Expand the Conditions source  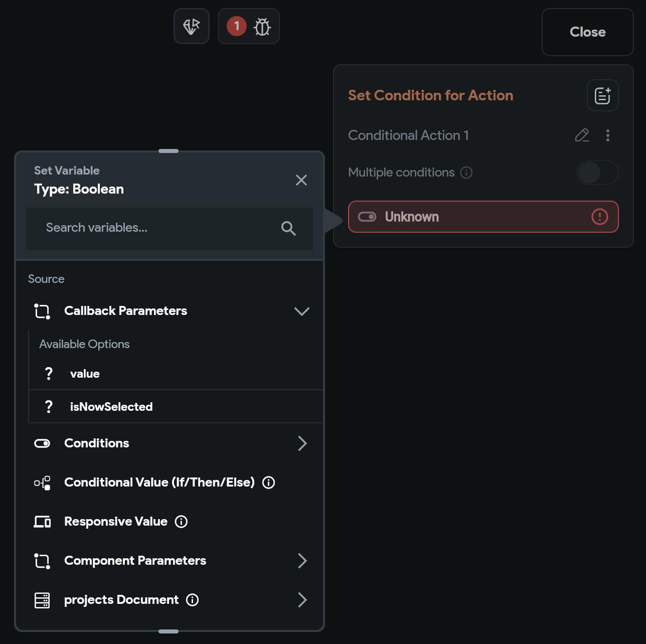[302, 443]
